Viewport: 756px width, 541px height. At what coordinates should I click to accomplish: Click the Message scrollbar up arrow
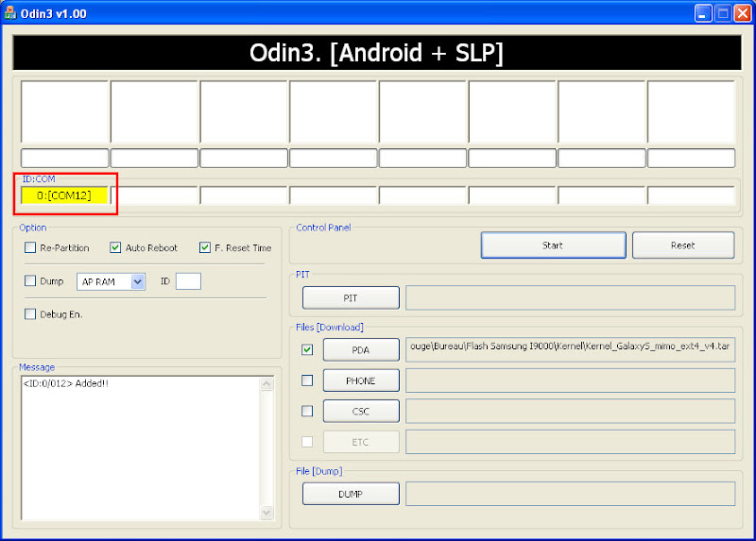266,384
